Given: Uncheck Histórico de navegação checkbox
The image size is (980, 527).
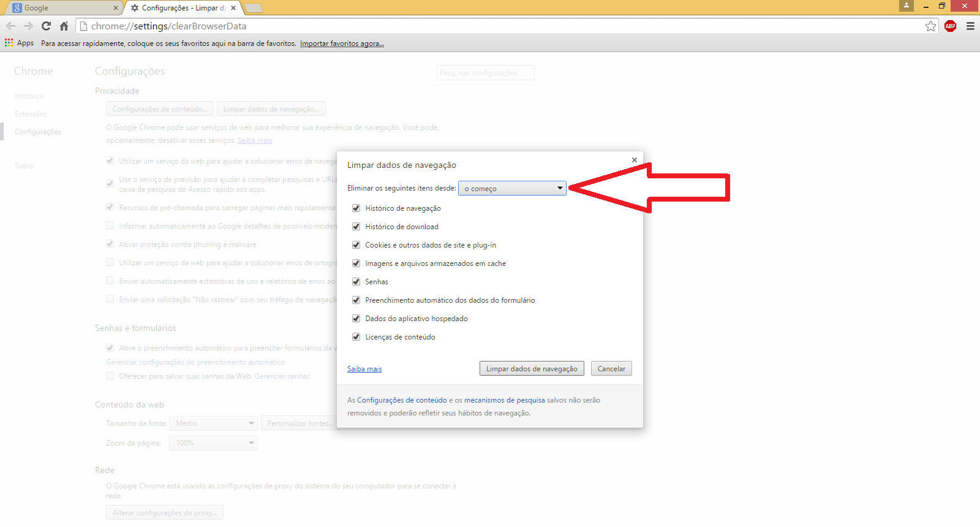Looking at the screenshot, I should point(356,208).
